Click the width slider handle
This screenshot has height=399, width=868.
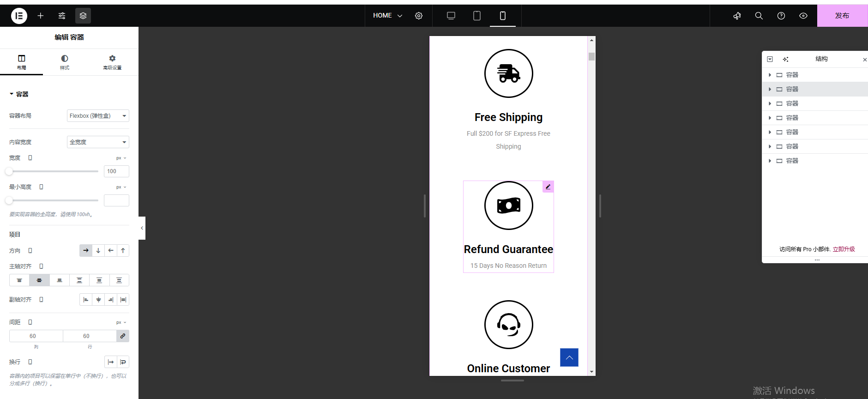[9, 171]
